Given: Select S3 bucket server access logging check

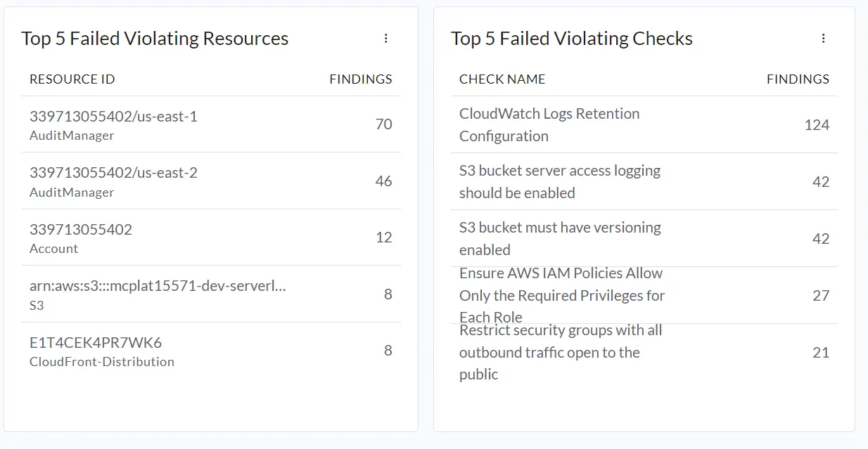Looking at the screenshot, I should (x=559, y=181).
